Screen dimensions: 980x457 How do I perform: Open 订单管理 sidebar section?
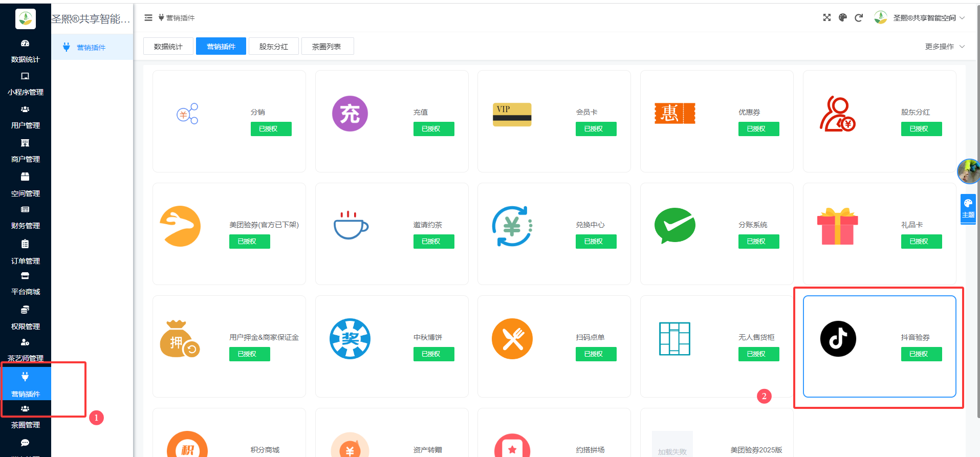[x=25, y=252]
